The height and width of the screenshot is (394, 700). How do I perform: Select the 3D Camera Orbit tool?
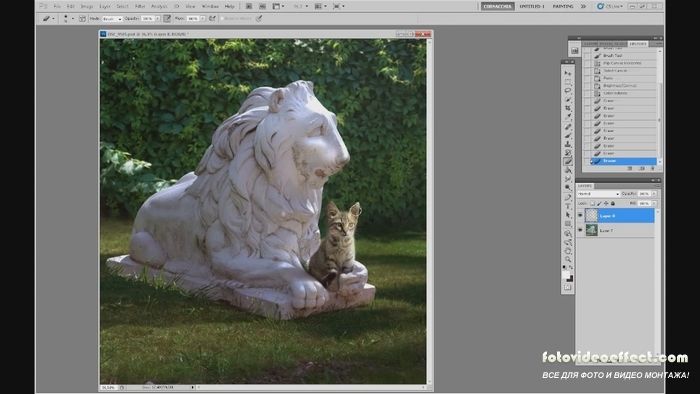[x=568, y=242]
